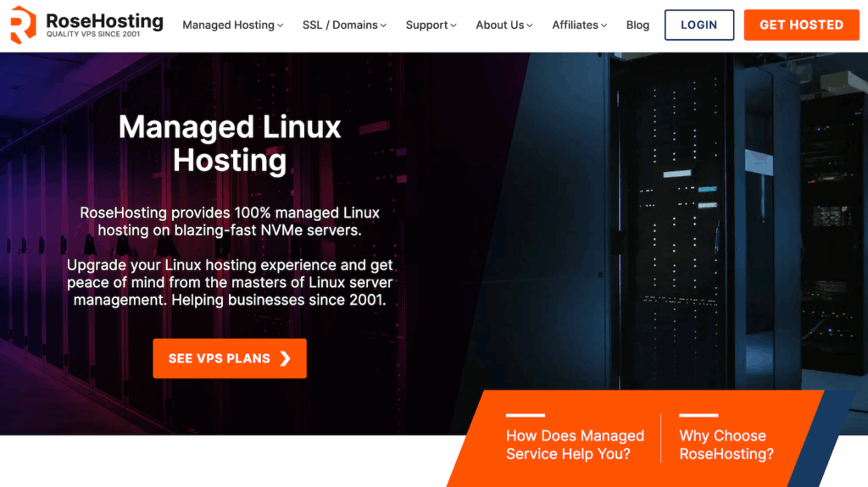Click the text 'Helping businesses since 2001.'
This screenshot has width=868, height=487.
pos(278,300)
